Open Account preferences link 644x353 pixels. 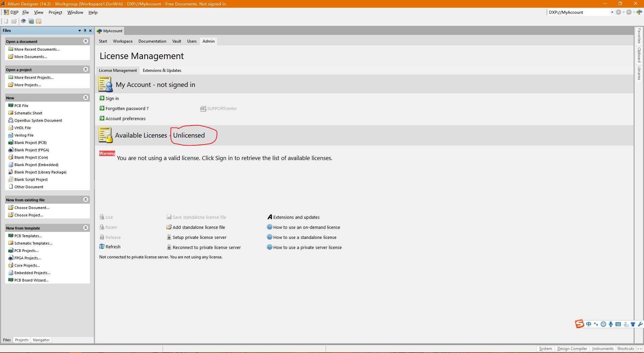coord(125,118)
